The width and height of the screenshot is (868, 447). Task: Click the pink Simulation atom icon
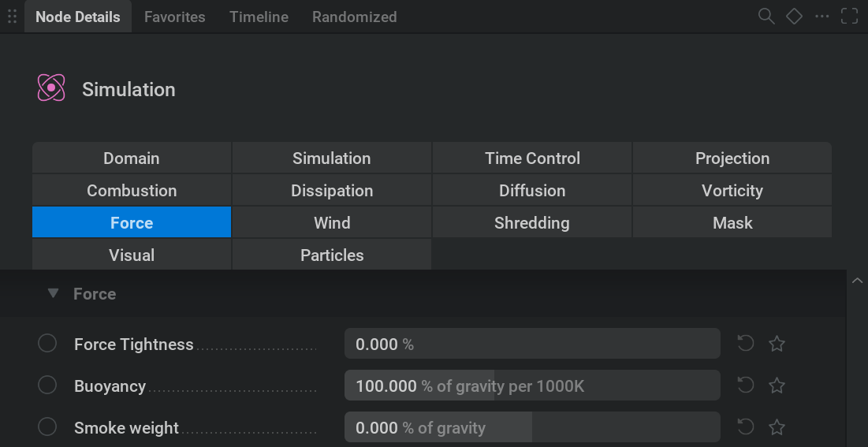click(x=51, y=88)
